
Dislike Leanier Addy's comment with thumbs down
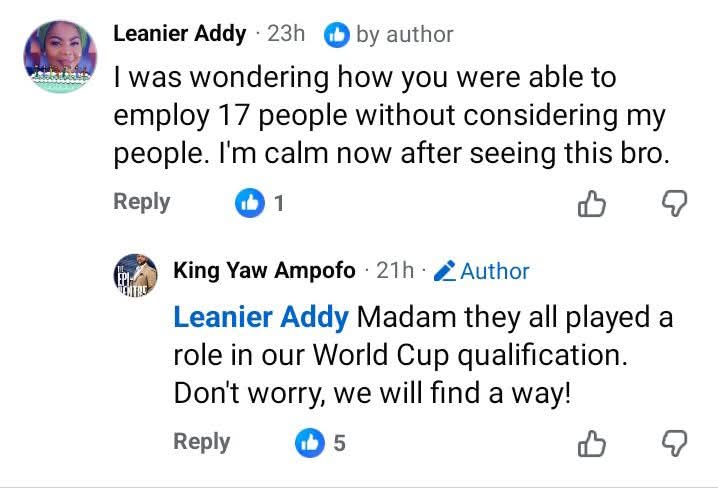pos(676,204)
